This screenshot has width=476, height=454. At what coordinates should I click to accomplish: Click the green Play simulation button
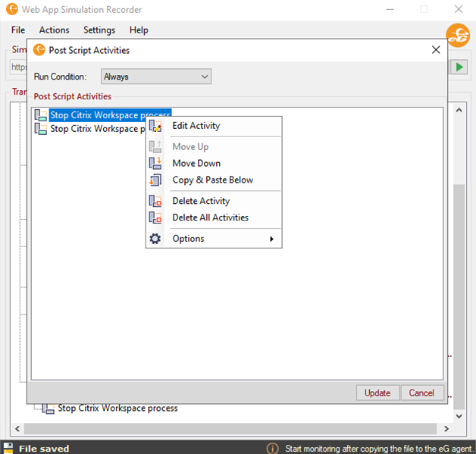tap(459, 67)
